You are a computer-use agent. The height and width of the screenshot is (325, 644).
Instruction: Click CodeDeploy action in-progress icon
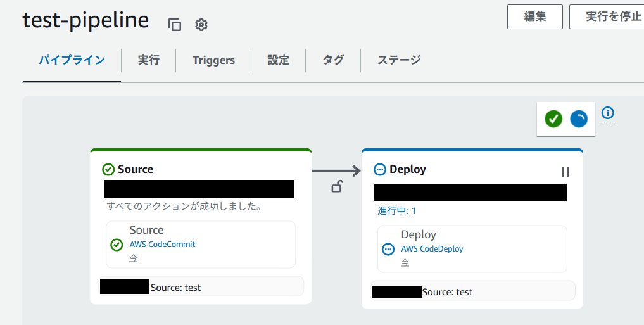point(388,249)
